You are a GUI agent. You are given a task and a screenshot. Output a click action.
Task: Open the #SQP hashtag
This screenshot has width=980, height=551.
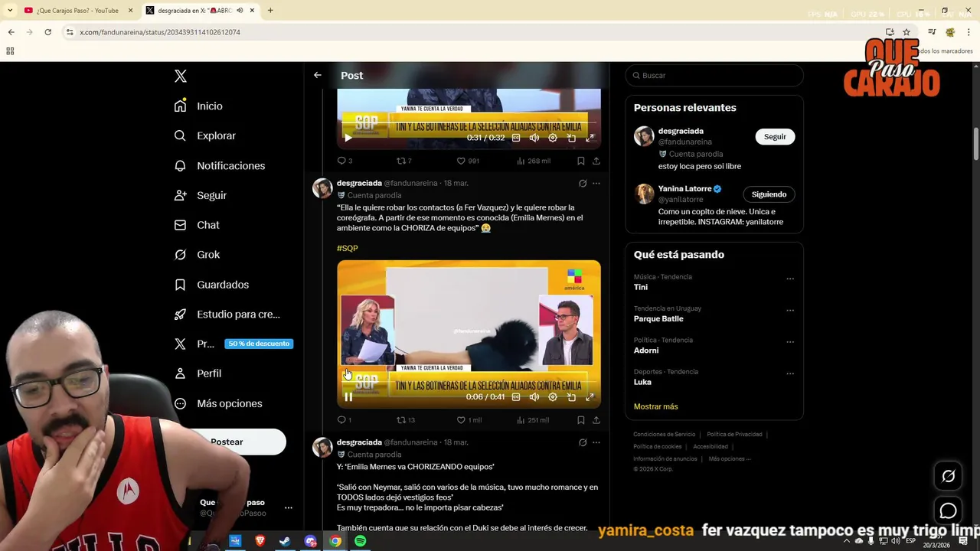pyautogui.click(x=348, y=248)
